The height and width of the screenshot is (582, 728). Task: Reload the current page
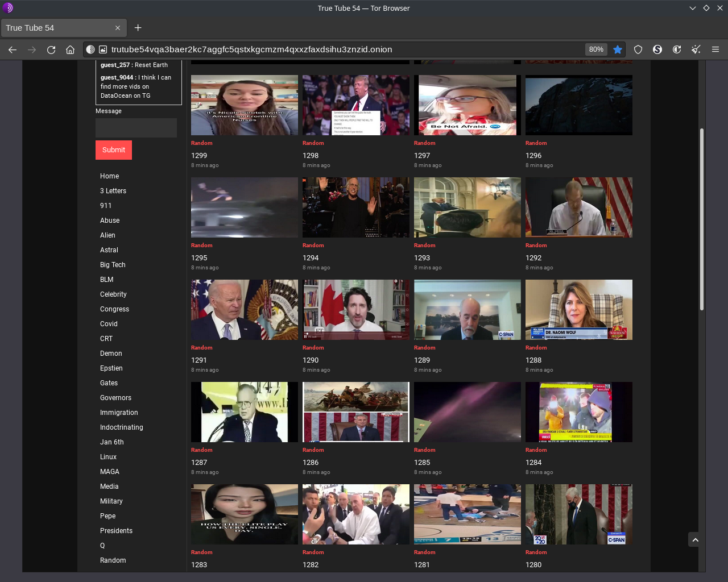51,49
